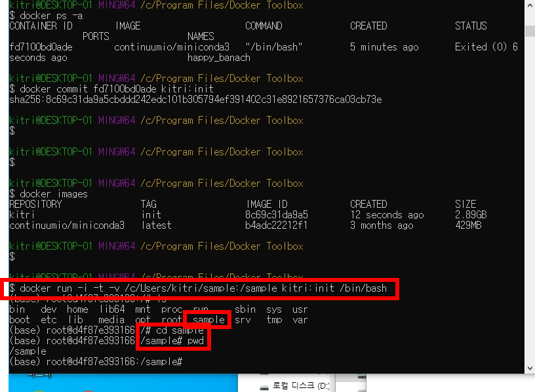Click the 'srv' directory in ls output
The height and width of the screenshot is (392, 535).
click(x=243, y=320)
